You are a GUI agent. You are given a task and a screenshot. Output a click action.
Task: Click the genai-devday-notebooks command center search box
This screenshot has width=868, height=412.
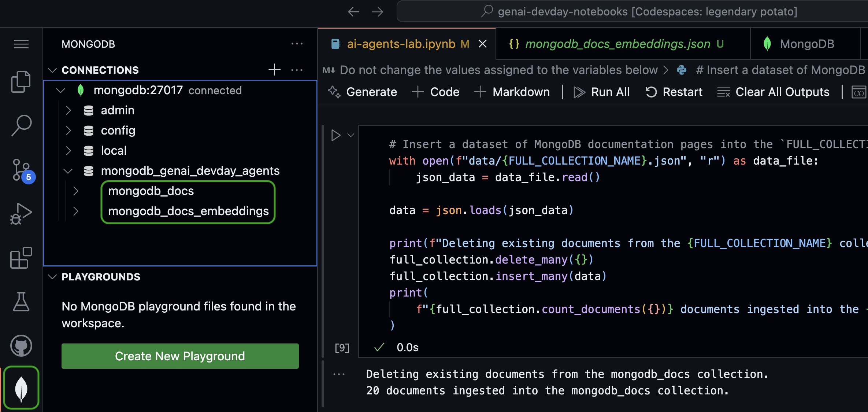(633, 12)
